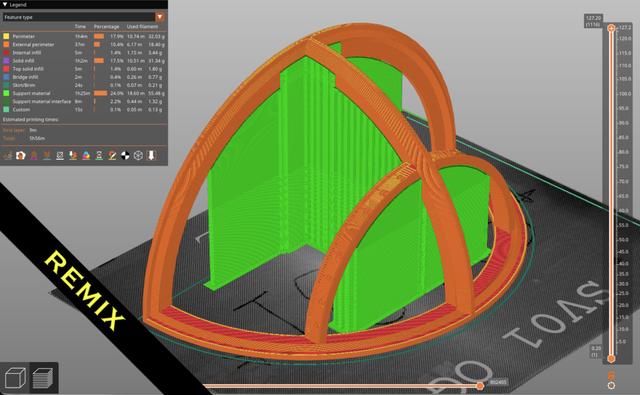Hide the Support material feature row
Image resolution: width=640 pixels, height=395 pixels.
click(84, 93)
